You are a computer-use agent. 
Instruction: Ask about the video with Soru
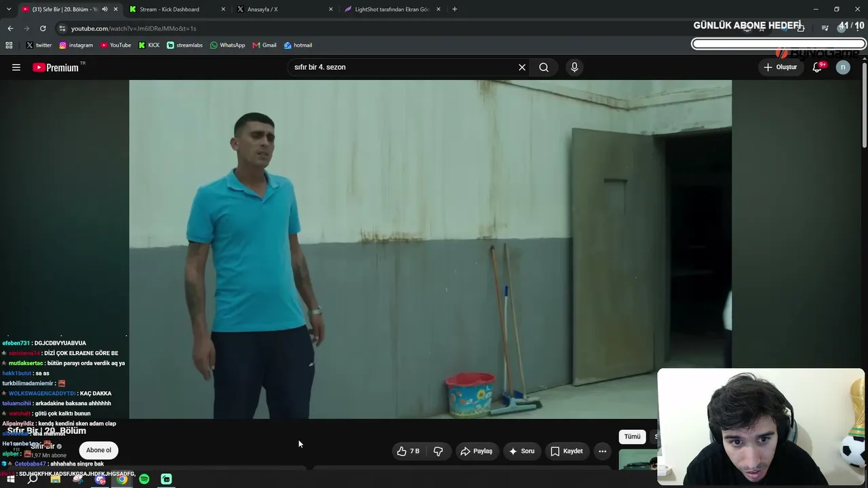pyautogui.click(x=521, y=451)
